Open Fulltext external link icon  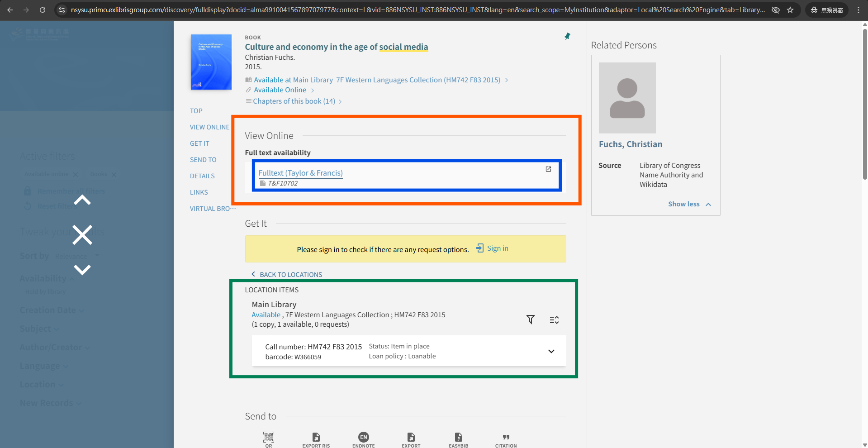coord(548,169)
